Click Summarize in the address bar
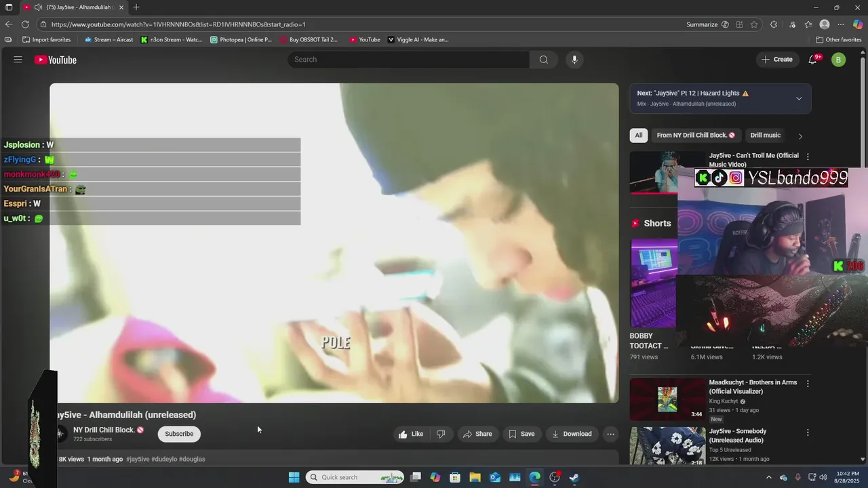Screen dimensions: 868x488 (x=707, y=24)
